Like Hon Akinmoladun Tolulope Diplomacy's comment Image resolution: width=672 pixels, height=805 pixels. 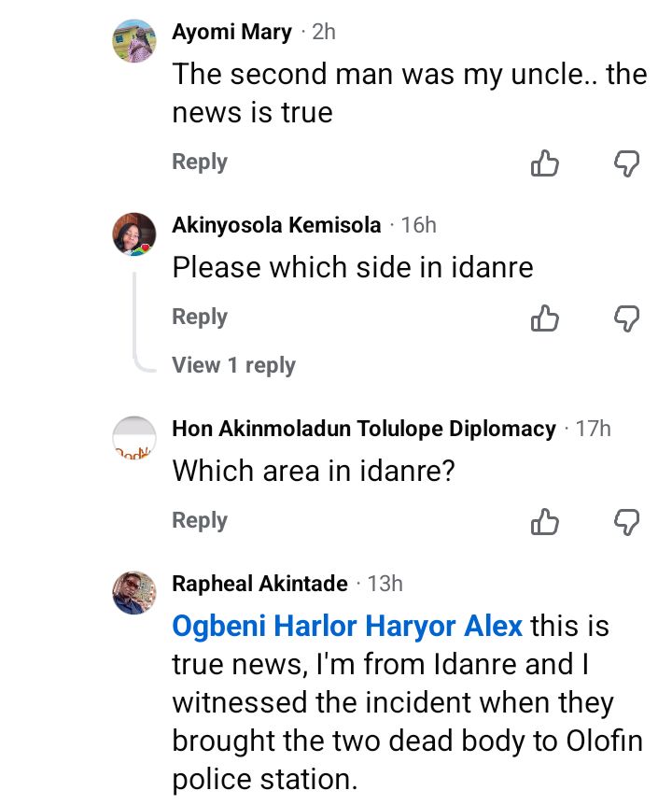[x=544, y=523]
